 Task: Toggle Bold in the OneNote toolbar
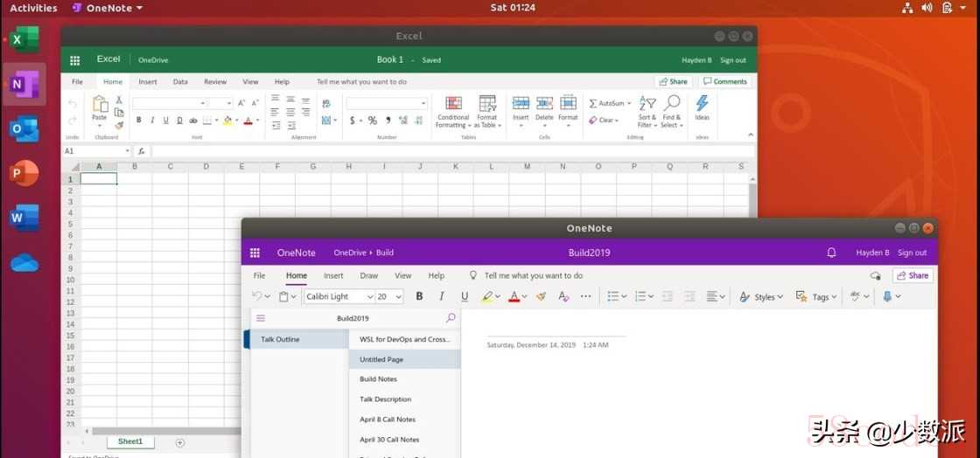(x=419, y=296)
